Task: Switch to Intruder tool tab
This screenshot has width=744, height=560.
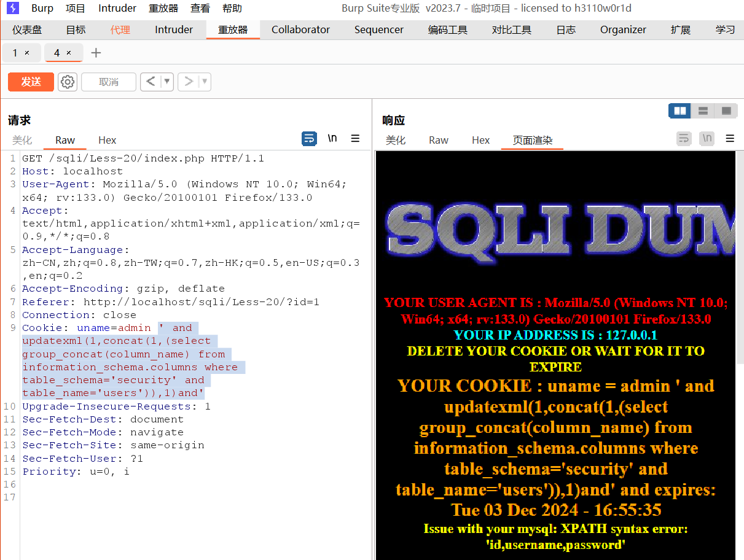Action: click(174, 29)
